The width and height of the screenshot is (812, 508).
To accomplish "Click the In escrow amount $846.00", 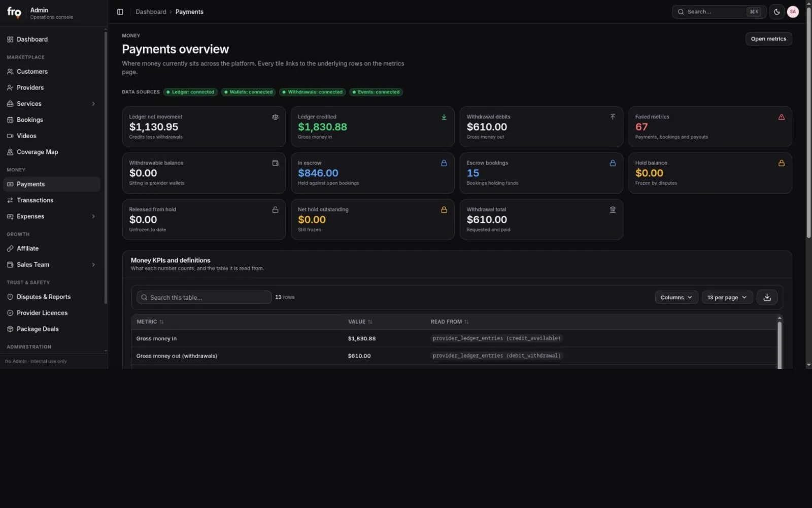I will [318, 173].
